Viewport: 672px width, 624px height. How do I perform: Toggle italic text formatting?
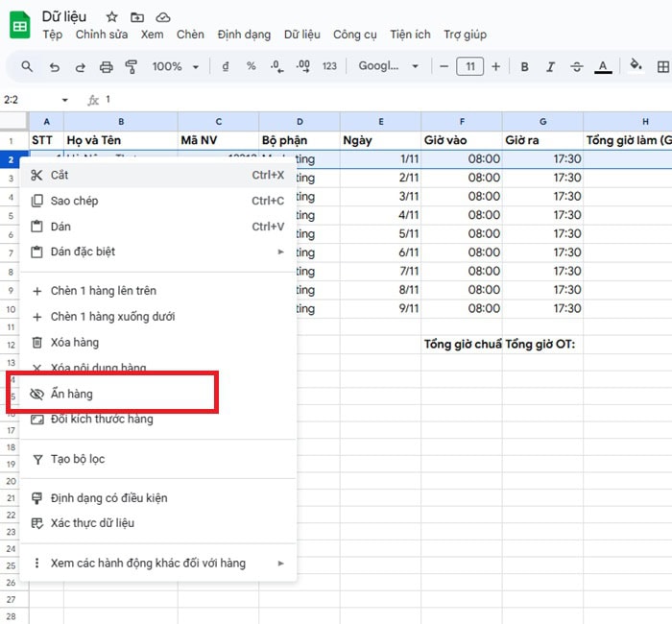(x=550, y=67)
